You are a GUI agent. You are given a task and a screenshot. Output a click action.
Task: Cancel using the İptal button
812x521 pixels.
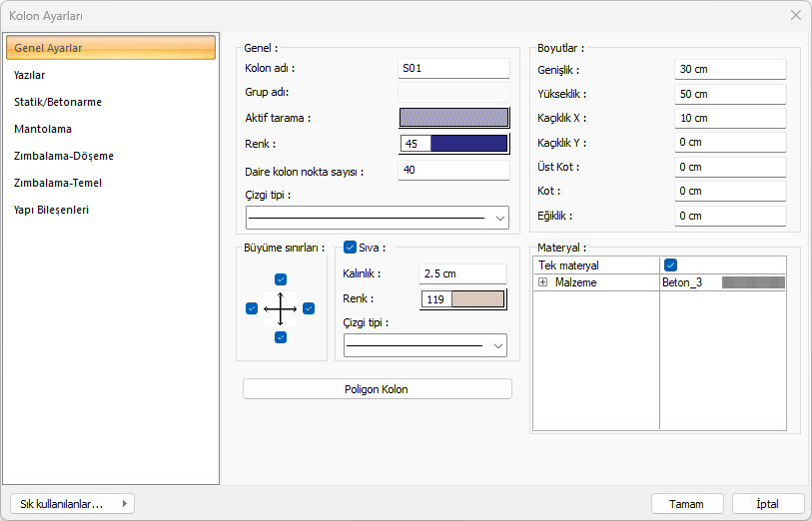point(768,504)
